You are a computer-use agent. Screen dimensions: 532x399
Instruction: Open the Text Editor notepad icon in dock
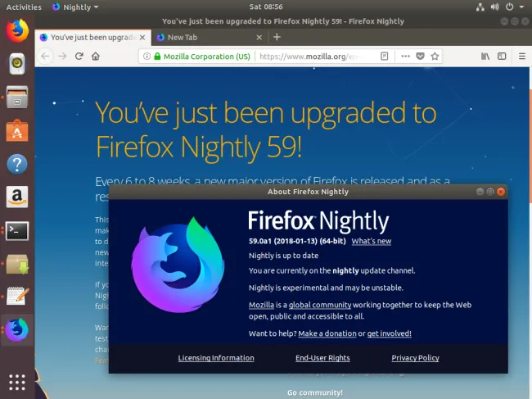(18, 297)
